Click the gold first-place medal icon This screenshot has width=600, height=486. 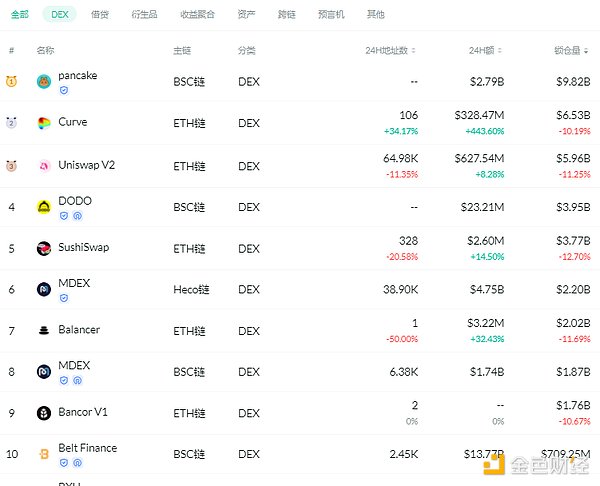coord(11,82)
